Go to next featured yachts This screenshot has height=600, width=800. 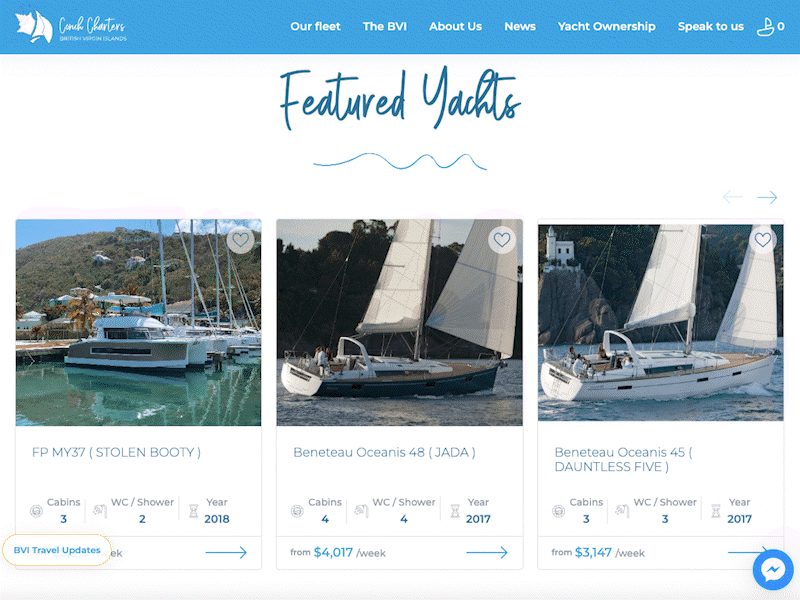(767, 197)
